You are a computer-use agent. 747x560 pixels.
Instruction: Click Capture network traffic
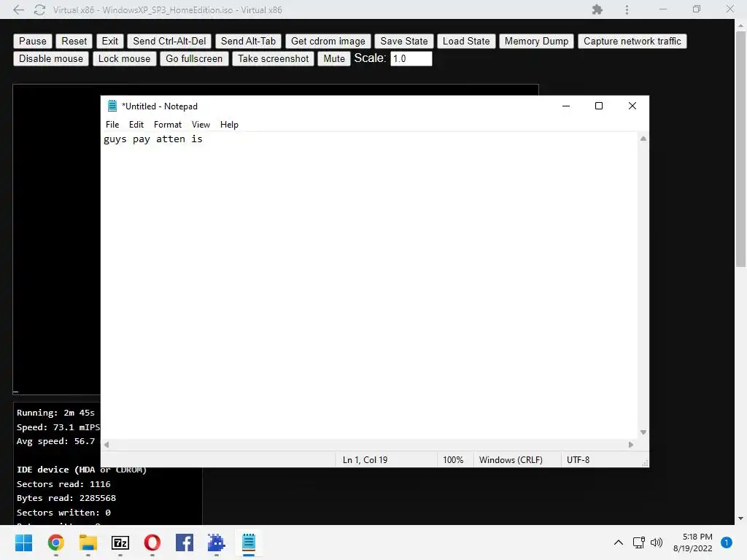632,41
